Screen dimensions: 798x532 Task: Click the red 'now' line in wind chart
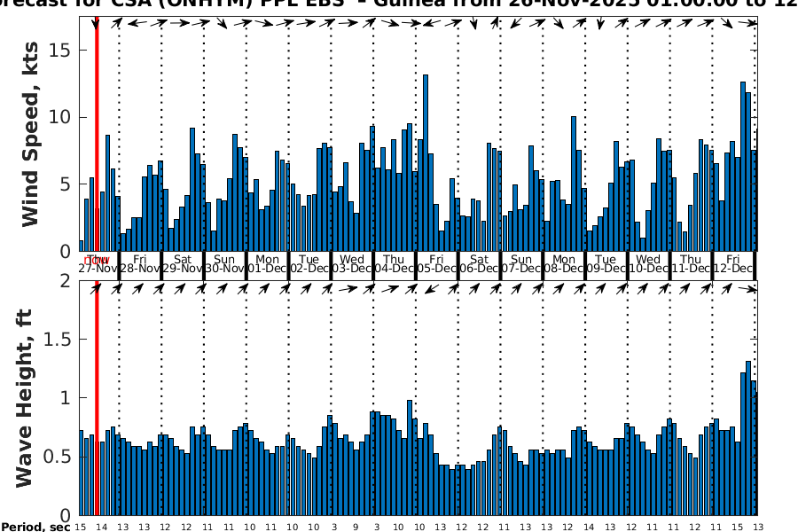coord(96,133)
